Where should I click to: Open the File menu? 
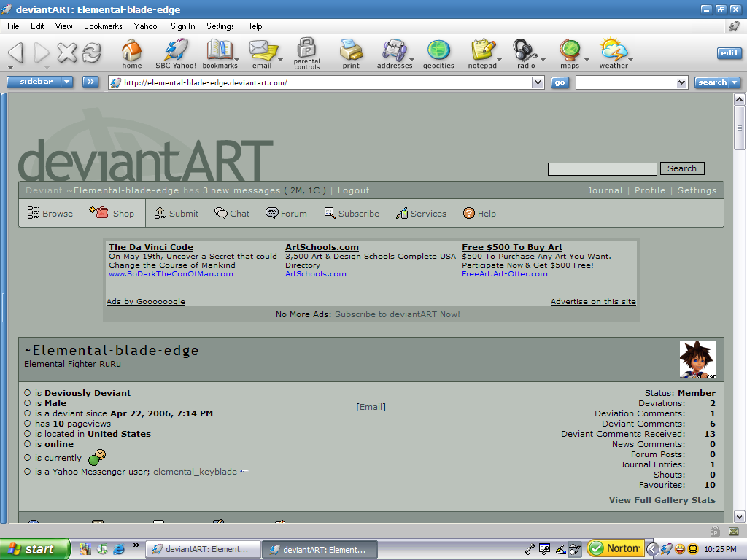tap(13, 26)
